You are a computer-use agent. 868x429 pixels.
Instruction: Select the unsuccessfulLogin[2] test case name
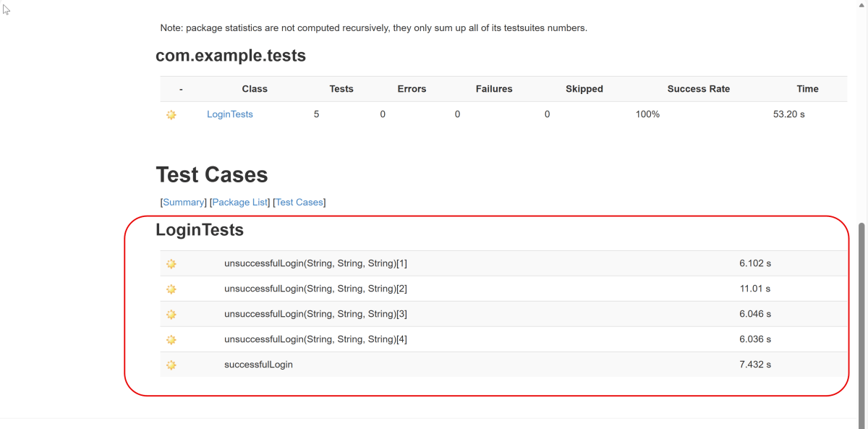pos(315,289)
